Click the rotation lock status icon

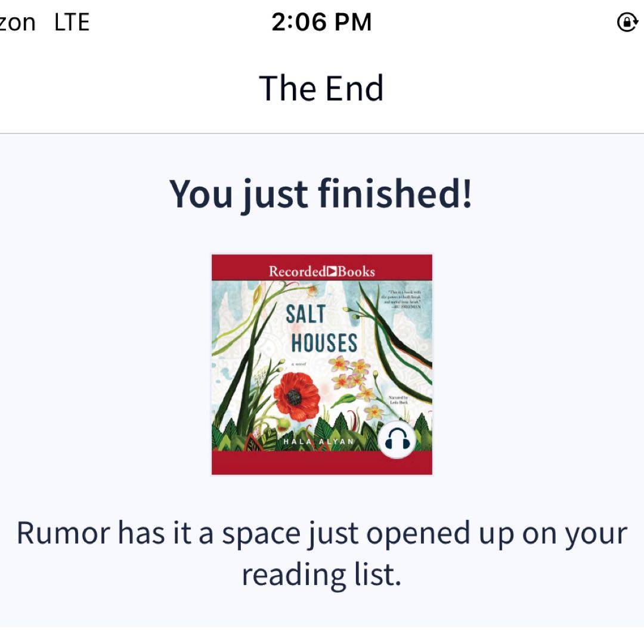(x=627, y=23)
